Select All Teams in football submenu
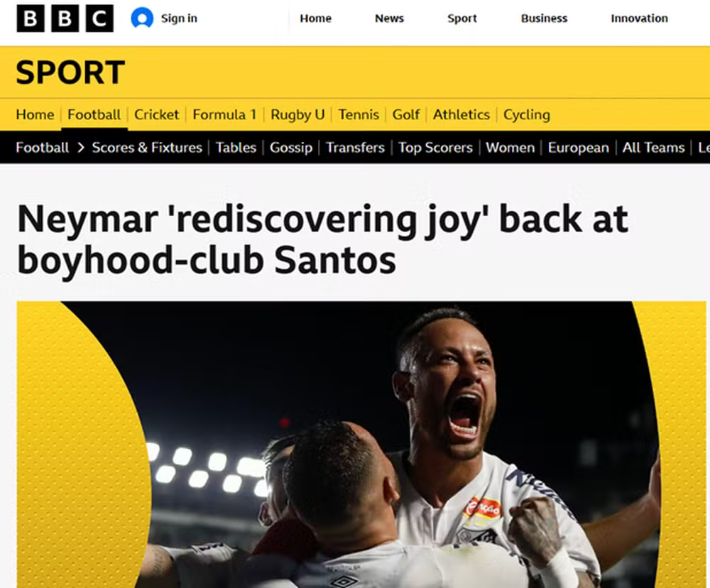Image resolution: width=710 pixels, height=588 pixels. click(653, 148)
